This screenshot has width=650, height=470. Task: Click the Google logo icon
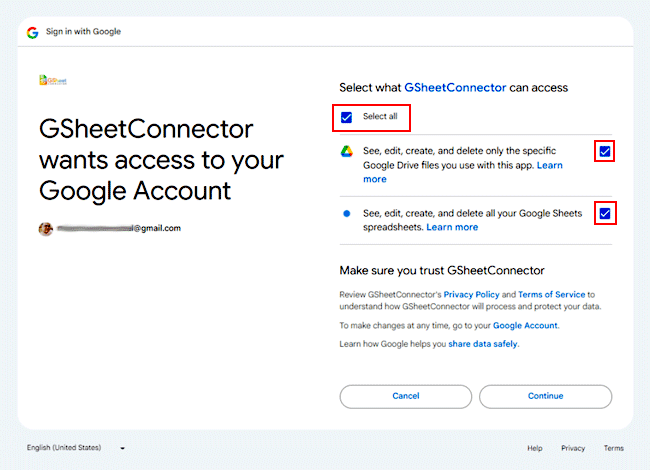(x=33, y=31)
